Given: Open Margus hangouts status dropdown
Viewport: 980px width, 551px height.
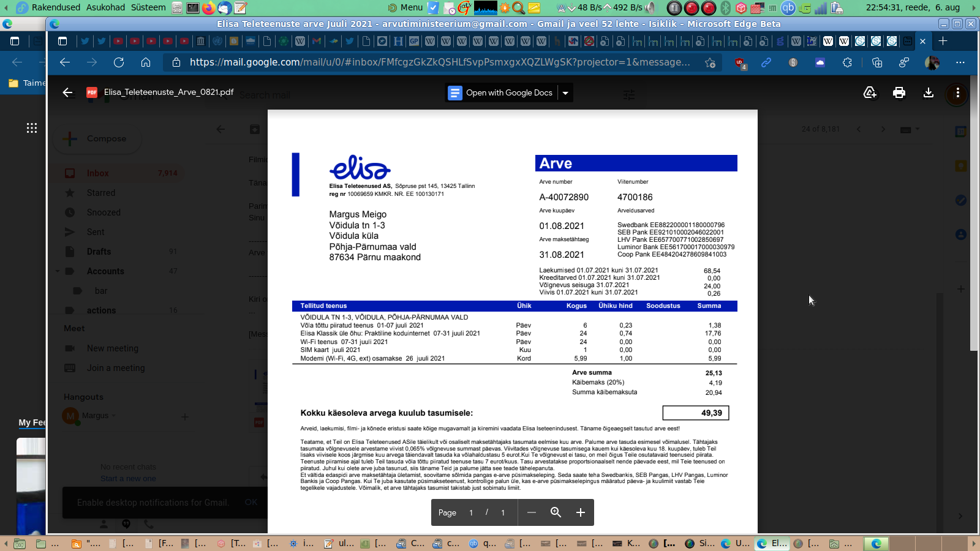Looking at the screenshot, I should (x=113, y=416).
